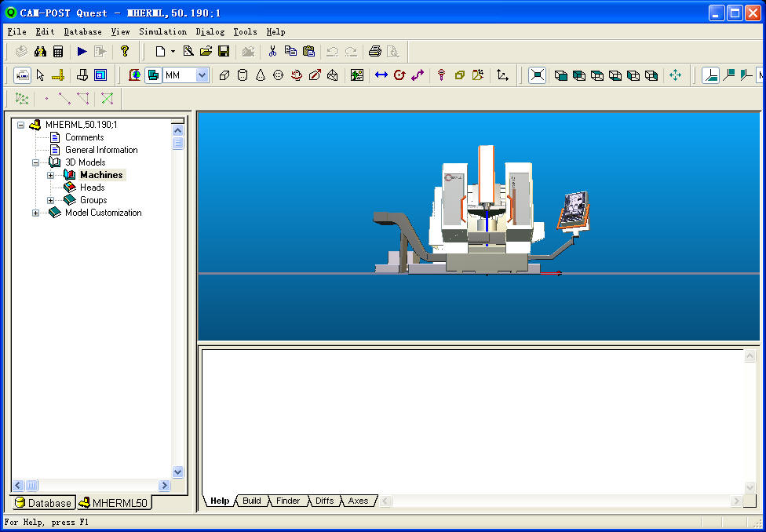
Task: Toggle the highlighted teal floor plane button
Action: click(x=711, y=75)
